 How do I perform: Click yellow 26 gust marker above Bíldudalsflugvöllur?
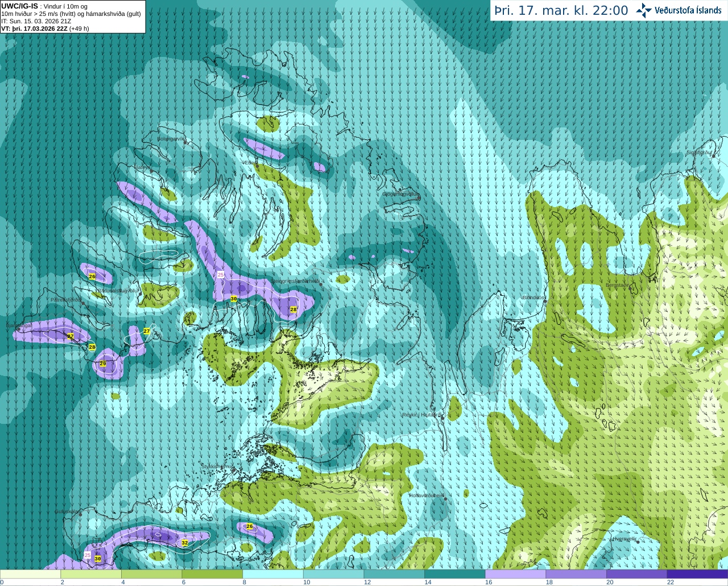pos(92,277)
